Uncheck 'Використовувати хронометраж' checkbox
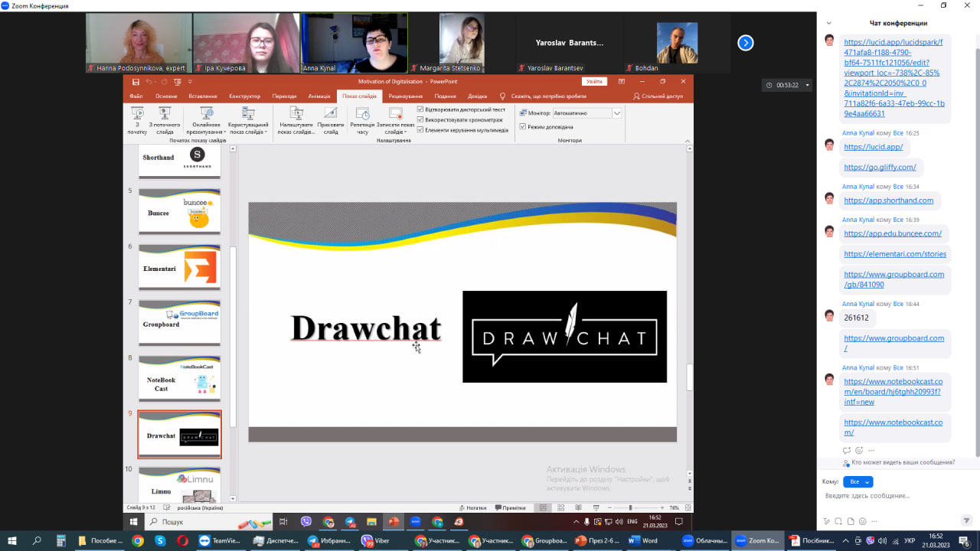Viewport: 980px width, 551px height. coord(420,119)
